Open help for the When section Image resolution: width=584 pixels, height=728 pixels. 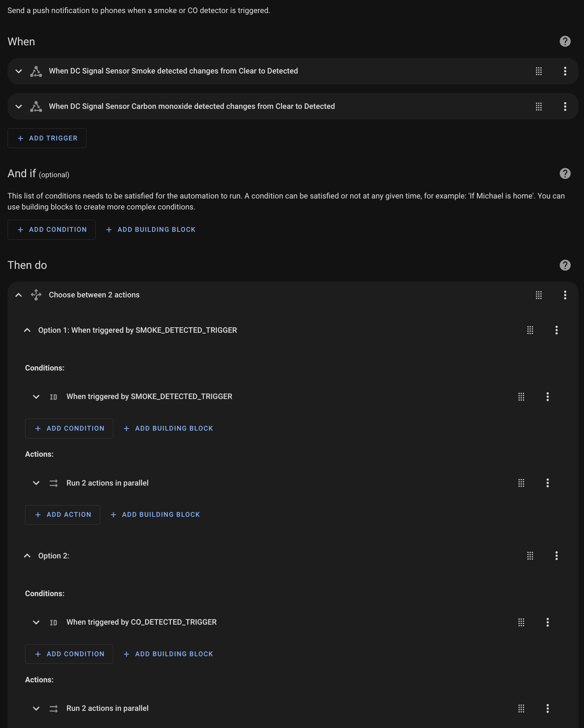click(x=565, y=42)
